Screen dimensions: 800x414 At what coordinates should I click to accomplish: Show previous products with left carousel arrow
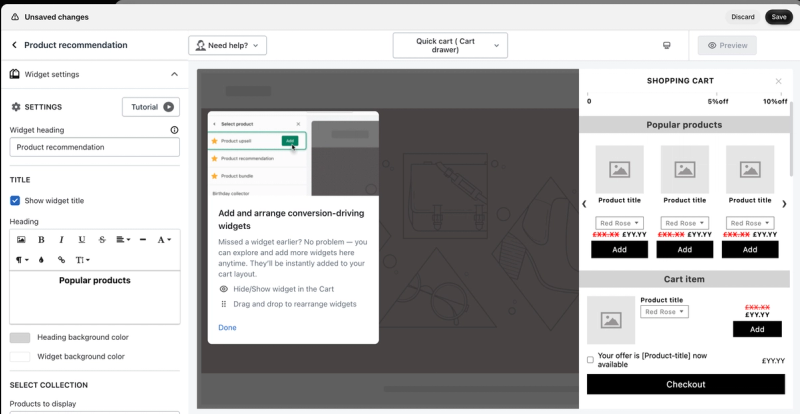click(584, 204)
